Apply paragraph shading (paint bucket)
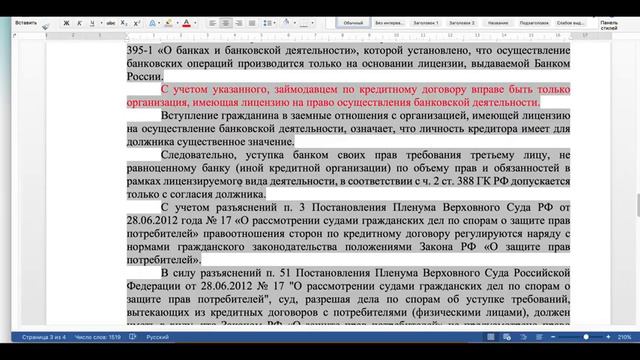 tap(286, 22)
